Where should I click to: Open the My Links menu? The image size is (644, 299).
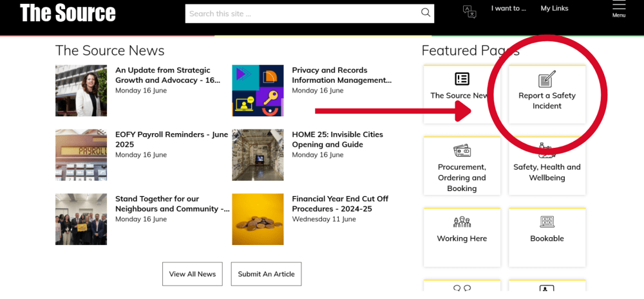click(x=554, y=8)
